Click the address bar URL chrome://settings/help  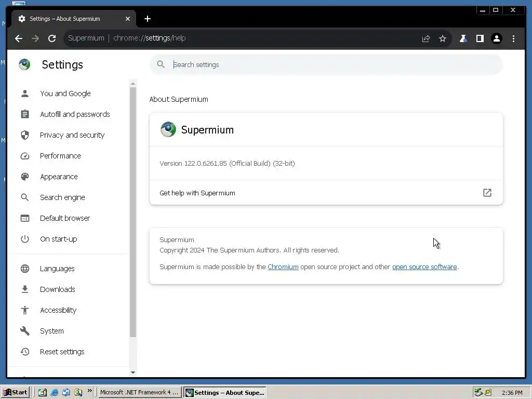(x=149, y=38)
